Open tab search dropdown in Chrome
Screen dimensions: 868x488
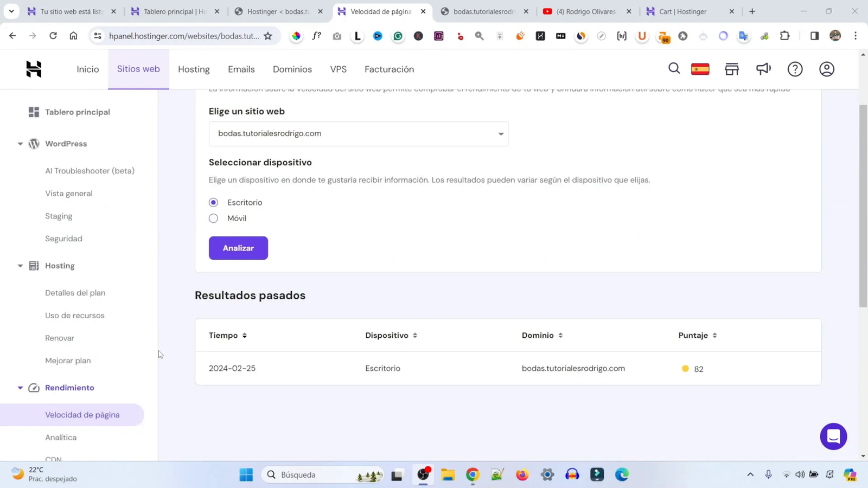11,11
